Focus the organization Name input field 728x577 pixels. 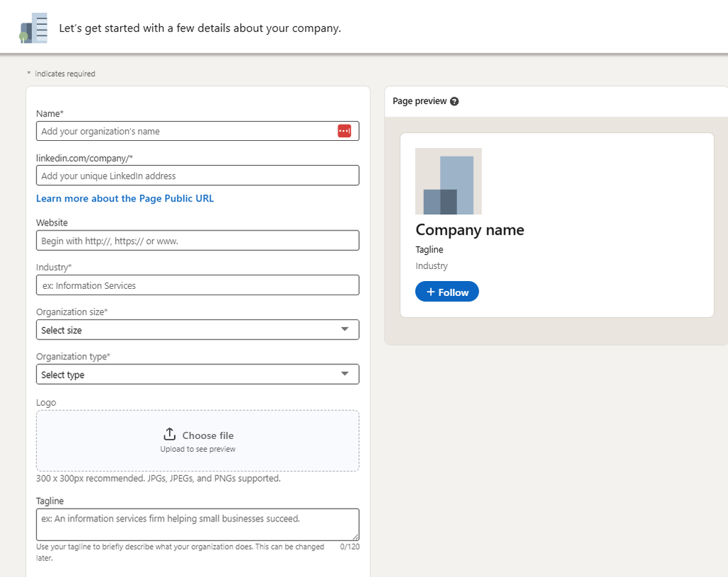(x=198, y=131)
